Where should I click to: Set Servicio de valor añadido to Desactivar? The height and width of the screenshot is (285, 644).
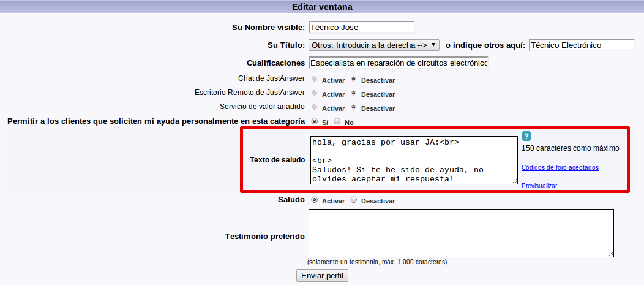coord(353,107)
